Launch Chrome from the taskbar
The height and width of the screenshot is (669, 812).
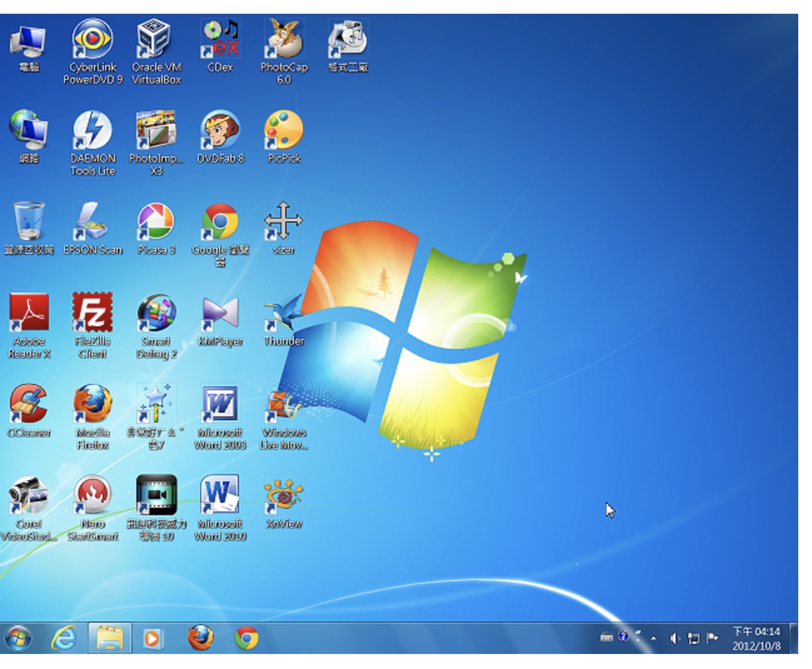[x=246, y=638]
